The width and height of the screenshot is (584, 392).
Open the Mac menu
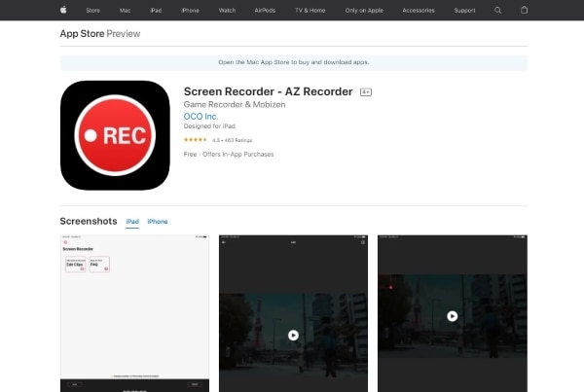coord(126,11)
